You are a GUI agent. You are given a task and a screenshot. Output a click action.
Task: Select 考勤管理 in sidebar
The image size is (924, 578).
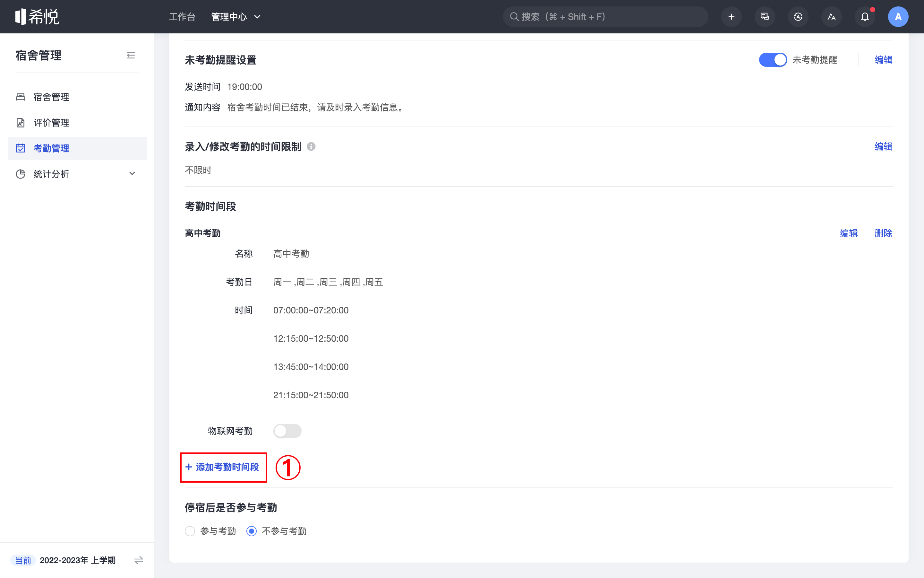(77, 148)
